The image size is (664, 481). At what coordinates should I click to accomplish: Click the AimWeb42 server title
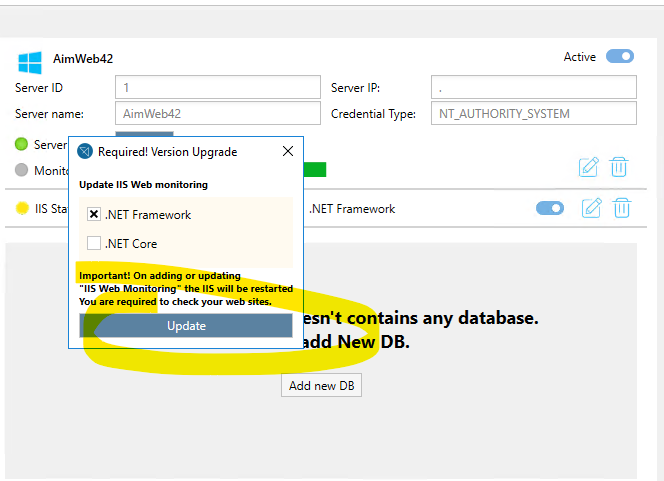[x=83, y=59]
